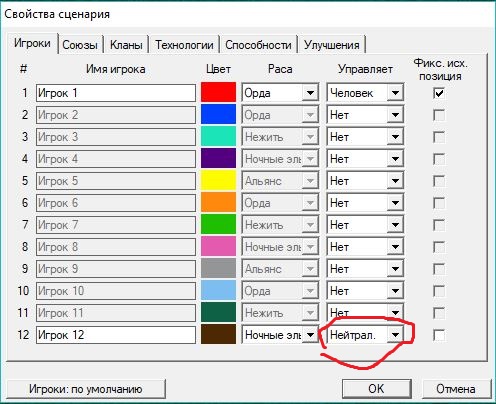Open the controller dropdown for player 9
Image resolution: width=496 pixels, height=404 pixels.
[365, 269]
